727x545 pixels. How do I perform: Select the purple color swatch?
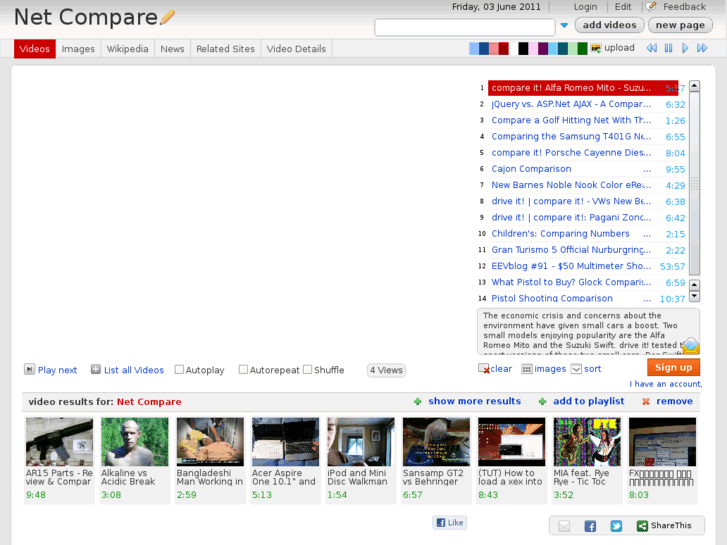[543, 48]
